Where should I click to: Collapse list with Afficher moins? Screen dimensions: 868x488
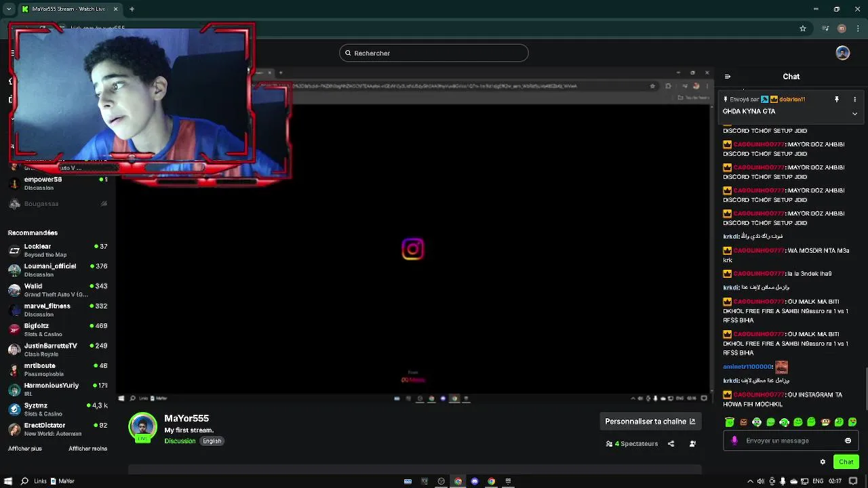pos(87,449)
